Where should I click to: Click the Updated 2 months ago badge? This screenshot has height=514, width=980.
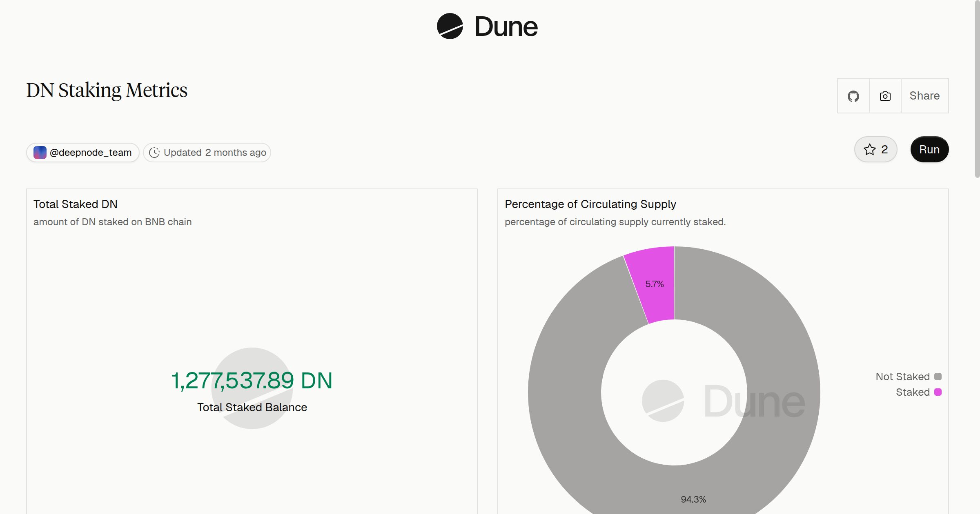pos(207,153)
